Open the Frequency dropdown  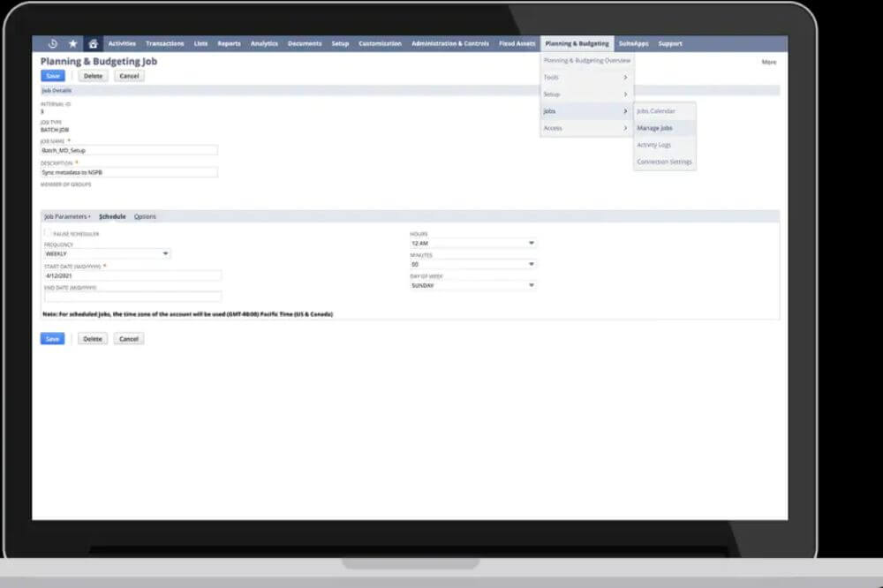[165, 253]
